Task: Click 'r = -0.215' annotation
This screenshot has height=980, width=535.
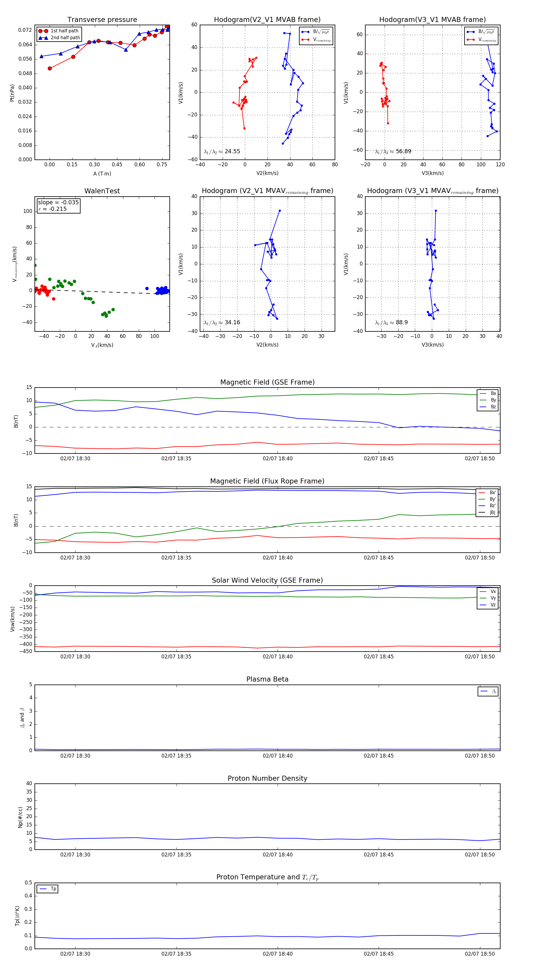Action: click(53, 209)
